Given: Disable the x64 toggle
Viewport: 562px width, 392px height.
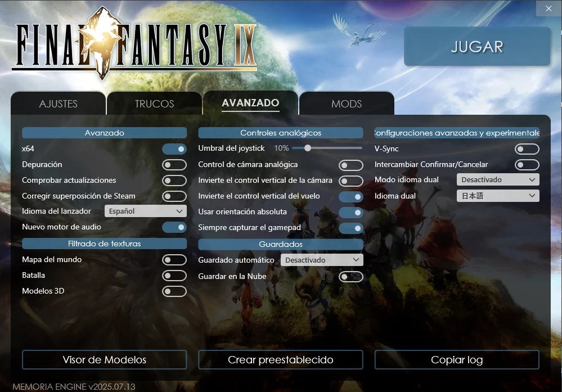Looking at the screenshot, I should (174, 149).
